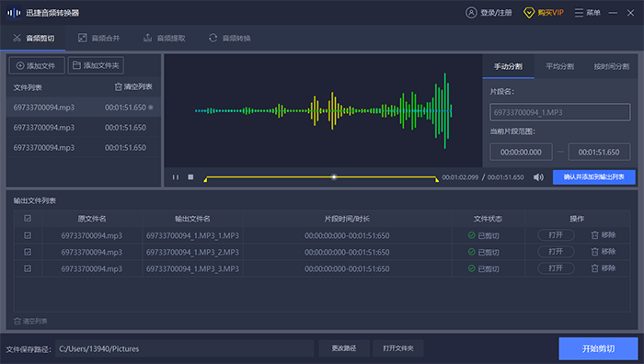Screen dimensions: 644x364
Task: Select the 平均分割 split mode tab
Action: (x=559, y=66)
